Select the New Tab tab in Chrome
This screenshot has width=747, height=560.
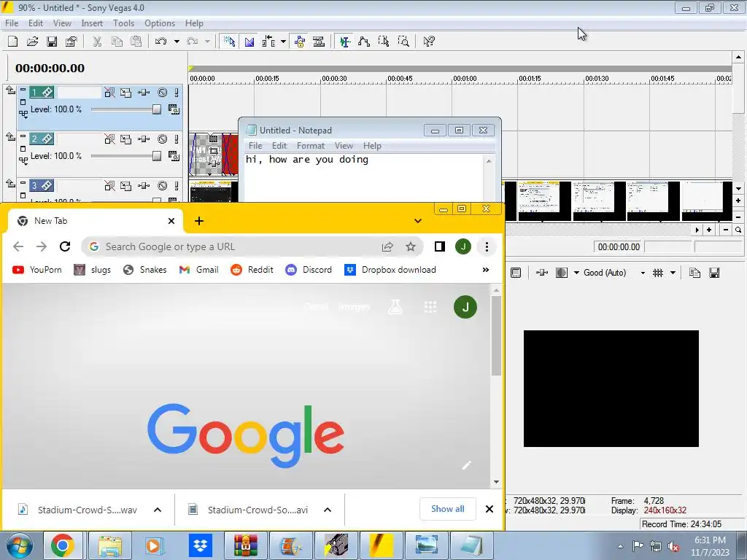pyautogui.click(x=96, y=221)
